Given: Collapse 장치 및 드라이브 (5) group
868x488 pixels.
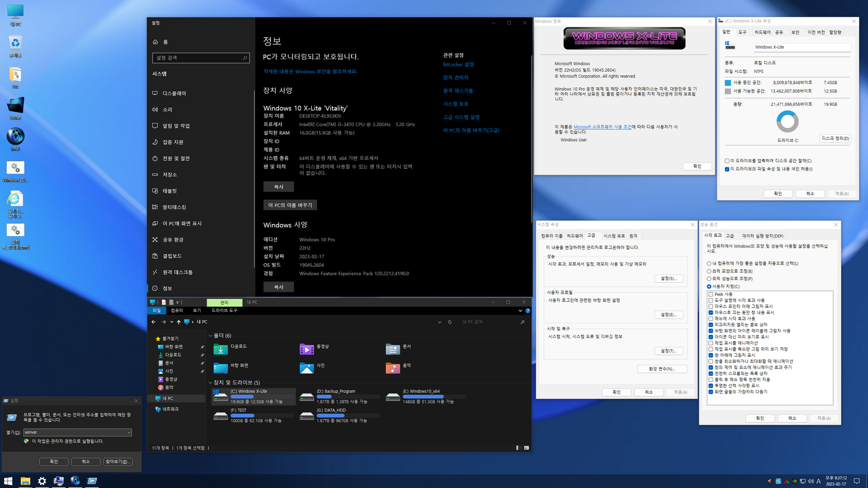Looking at the screenshot, I should pos(211,383).
